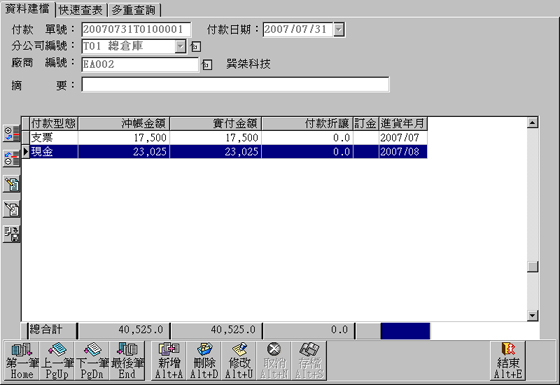Viewport: 560px width, 385px height.
Task: Click the remove-row icon on left sidebar
Action: click(x=11, y=159)
